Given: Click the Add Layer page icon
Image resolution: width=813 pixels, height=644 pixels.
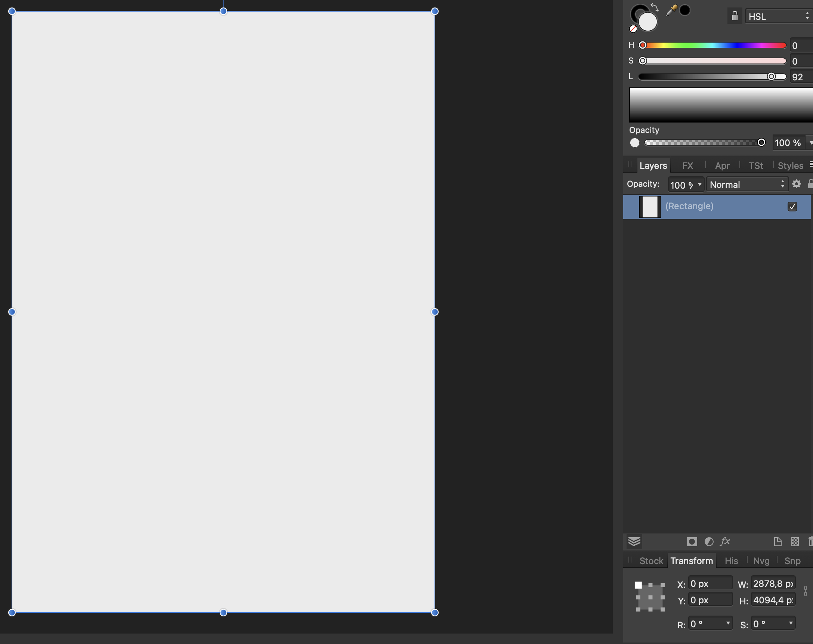Looking at the screenshot, I should pos(777,542).
